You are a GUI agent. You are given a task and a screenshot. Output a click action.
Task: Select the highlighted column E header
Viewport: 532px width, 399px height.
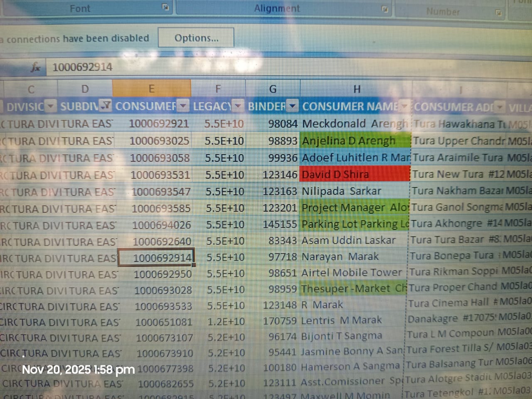pos(152,89)
